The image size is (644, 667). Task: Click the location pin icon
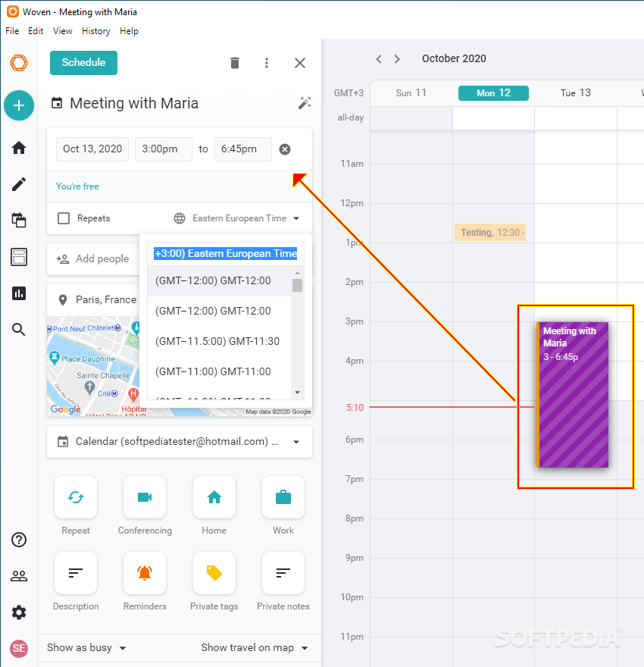pos(63,300)
